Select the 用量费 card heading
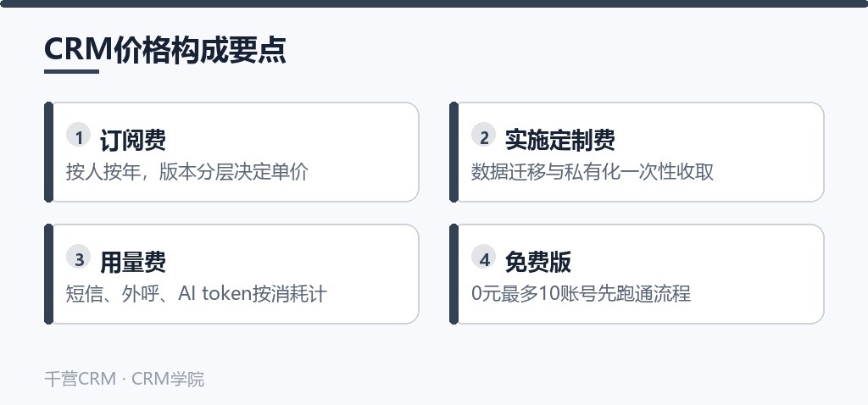Viewport: 868px width, 405px height. pos(133,262)
